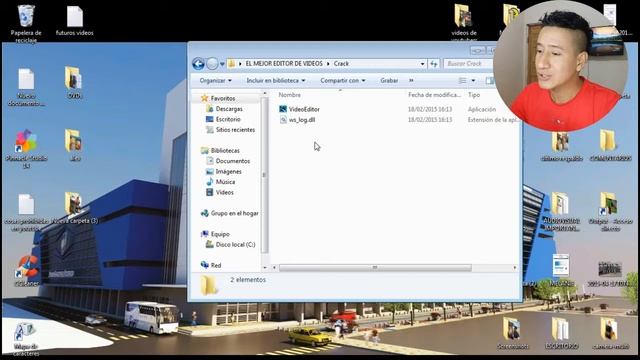Screen dimensions: 640x360
Task: Open the Papelera de reciclaje desktop icon
Action: click(x=26, y=24)
